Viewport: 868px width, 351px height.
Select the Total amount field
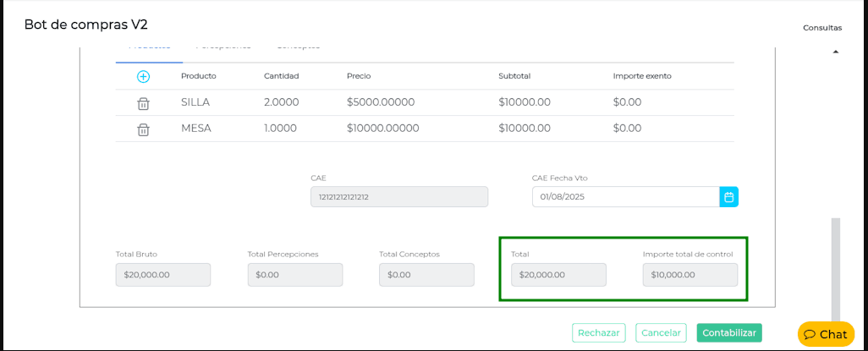pos(558,275)
